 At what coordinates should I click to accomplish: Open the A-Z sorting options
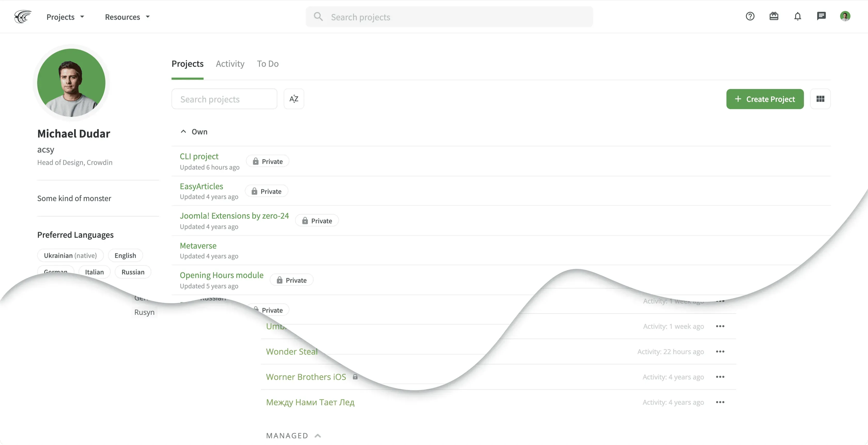coord(293,99)
